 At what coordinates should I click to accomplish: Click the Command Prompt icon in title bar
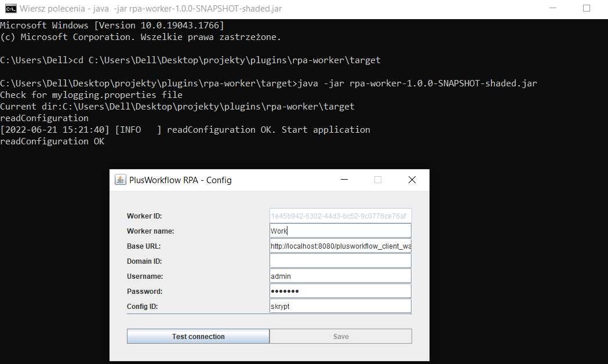tap(11, 8)
